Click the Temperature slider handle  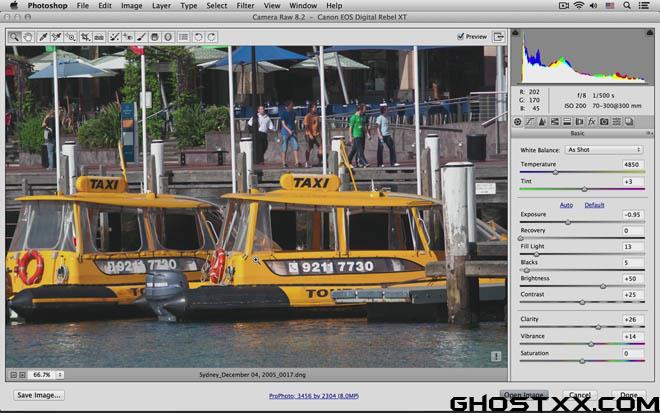556,172
